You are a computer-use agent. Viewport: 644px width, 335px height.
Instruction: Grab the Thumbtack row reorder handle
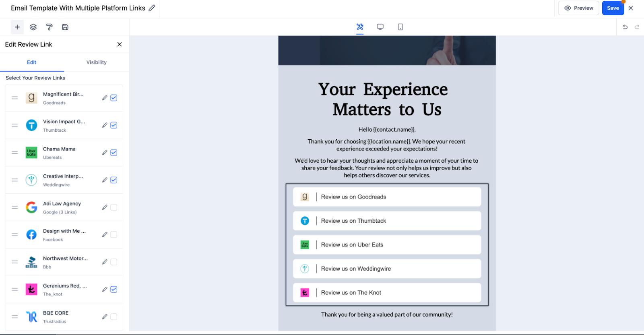[x=15, y=125]
